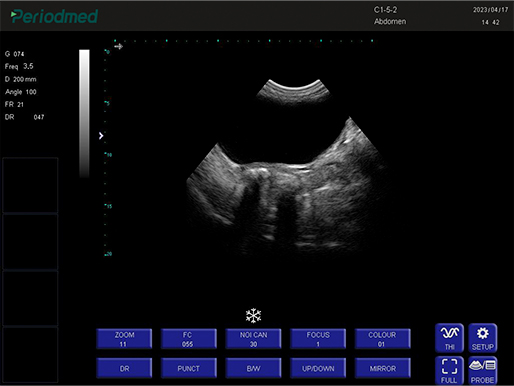Select the COLOUR 01 map button

[383, 339]
